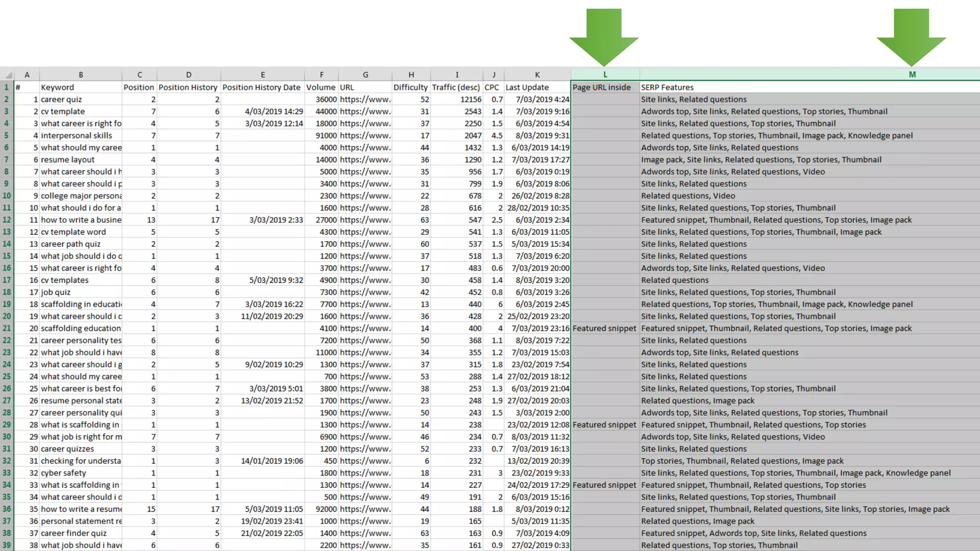Select column L header

click(605, 75)
